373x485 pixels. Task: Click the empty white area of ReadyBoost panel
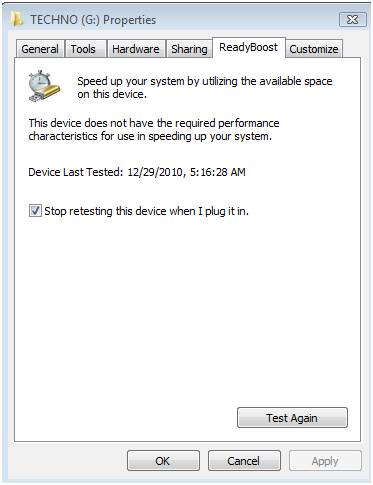click(x=187, y=307)
